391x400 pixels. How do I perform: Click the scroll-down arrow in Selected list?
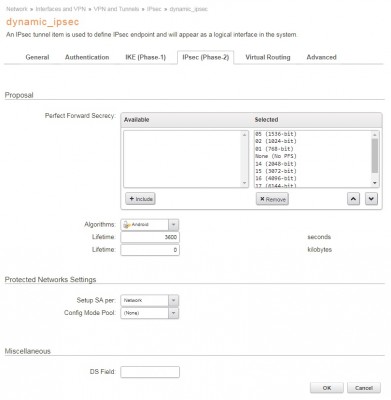375,183
